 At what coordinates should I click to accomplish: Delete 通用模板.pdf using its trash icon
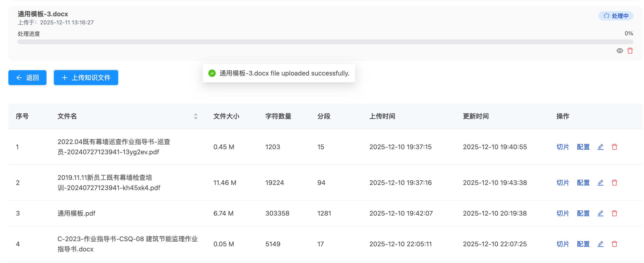[614, 213]
